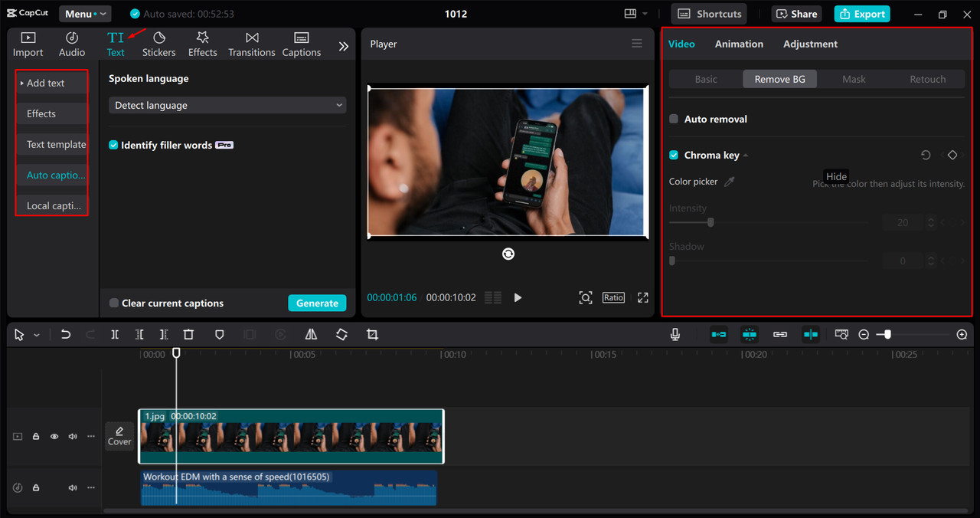980x518 pixels.
Task: Open the Crop tool
Action: click(x=372, y=335)
